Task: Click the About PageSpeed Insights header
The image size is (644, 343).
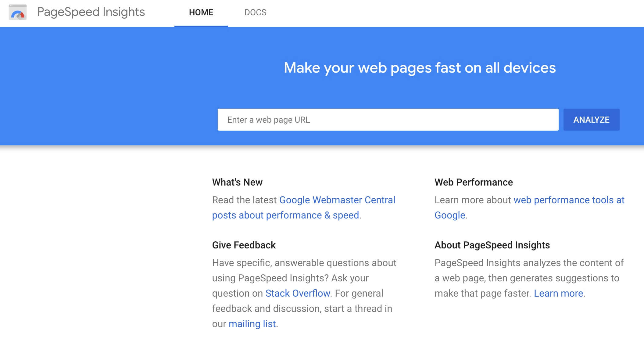Action: click(x=492, y=245)
